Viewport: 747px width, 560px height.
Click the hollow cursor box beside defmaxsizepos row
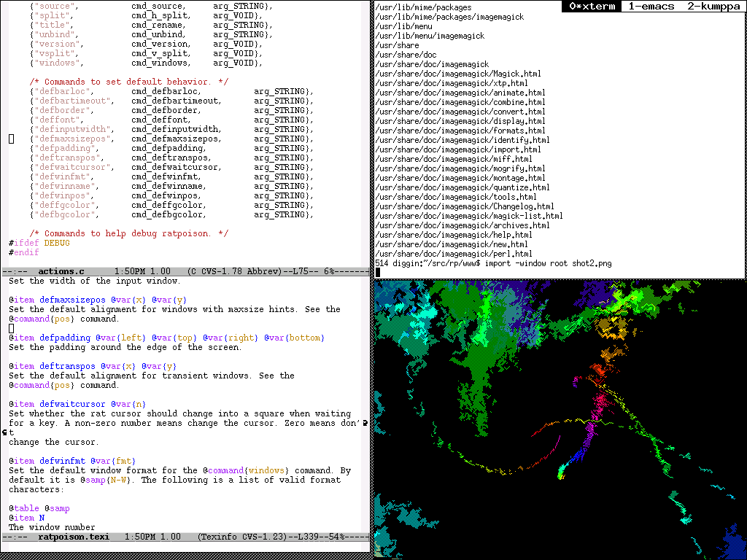tap(12, 139)
